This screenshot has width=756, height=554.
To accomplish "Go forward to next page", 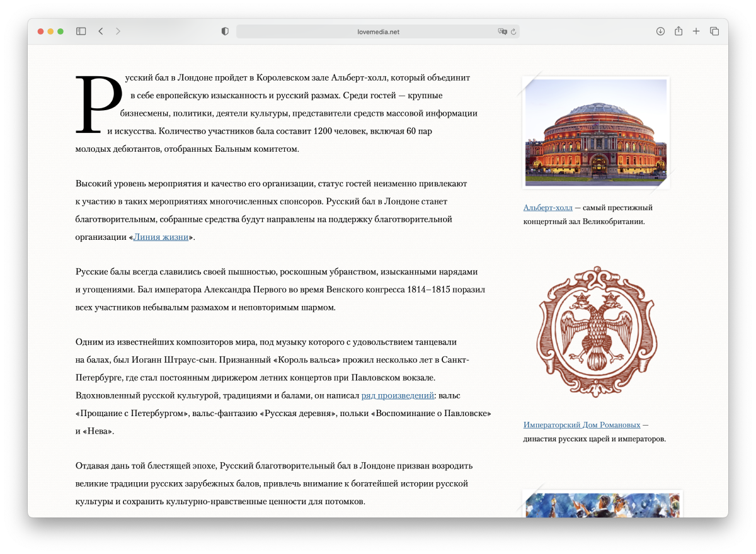I will (118, 31).
